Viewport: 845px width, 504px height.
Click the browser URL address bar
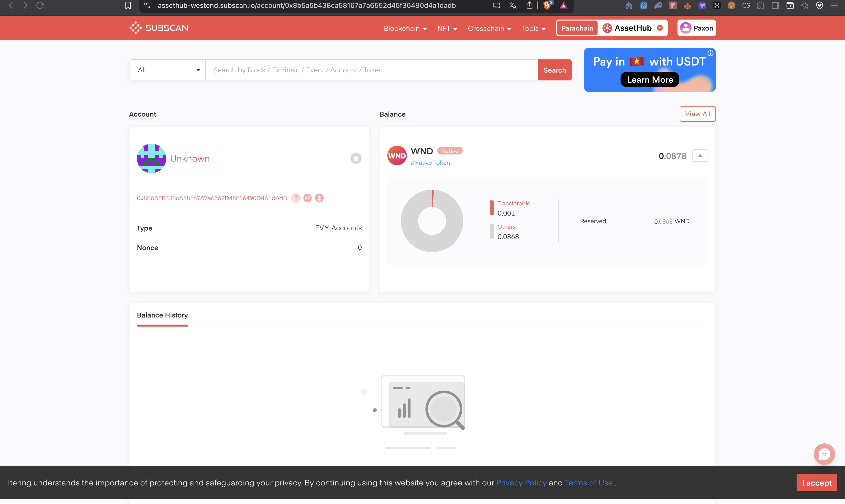(x=307, y=5)
